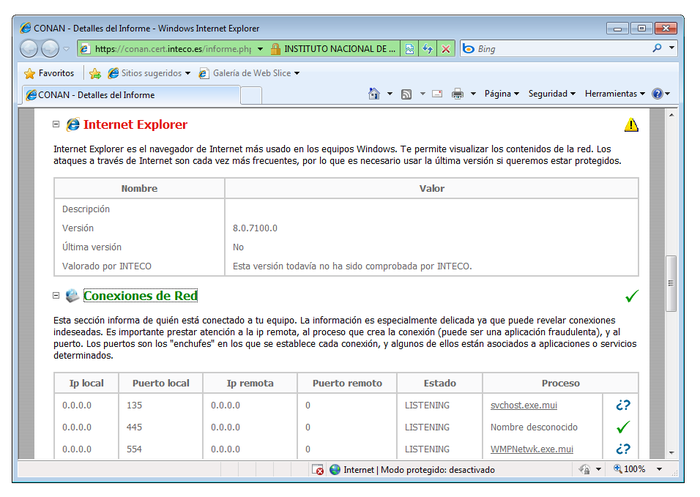700x497 pixels.
Task: Click the red Internet Explorer heading
Action: click(135, 125)
